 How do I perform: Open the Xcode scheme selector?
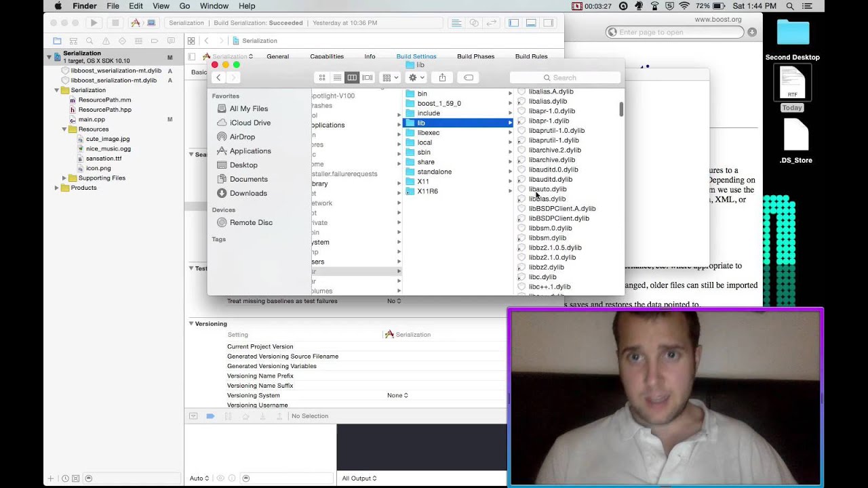[x=143, y=22]
